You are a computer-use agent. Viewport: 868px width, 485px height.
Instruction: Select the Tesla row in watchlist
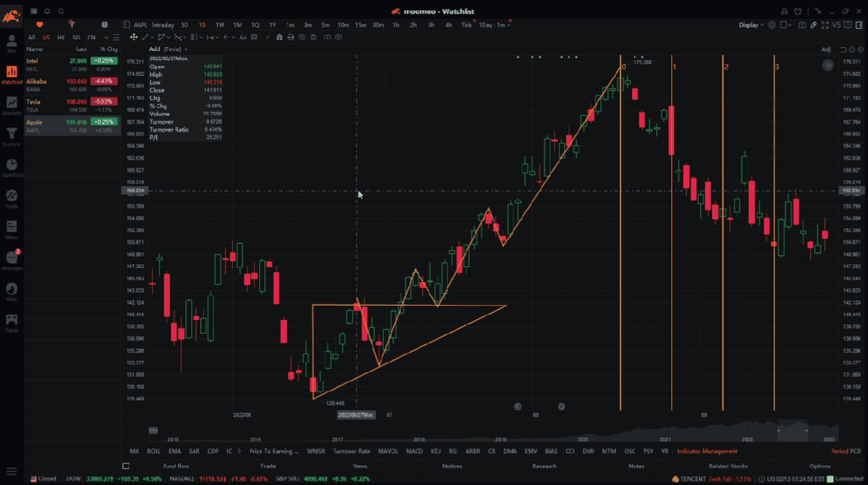coord(72,105)
